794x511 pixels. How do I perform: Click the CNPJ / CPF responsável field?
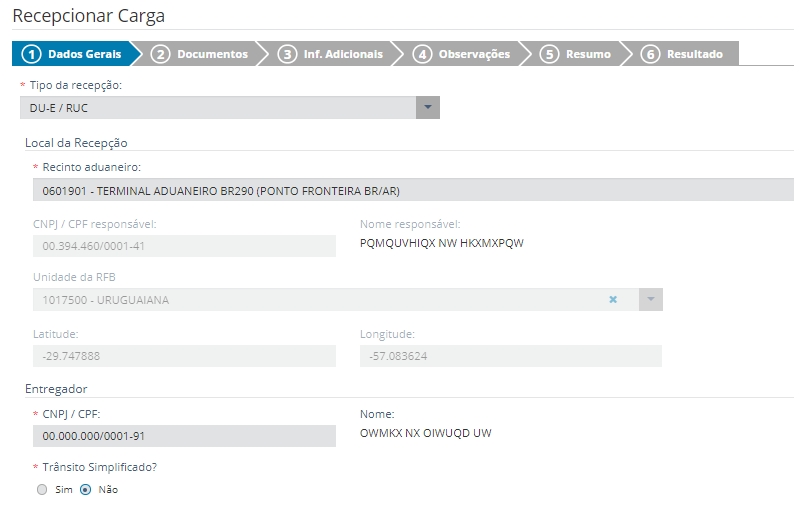[184, 246]
